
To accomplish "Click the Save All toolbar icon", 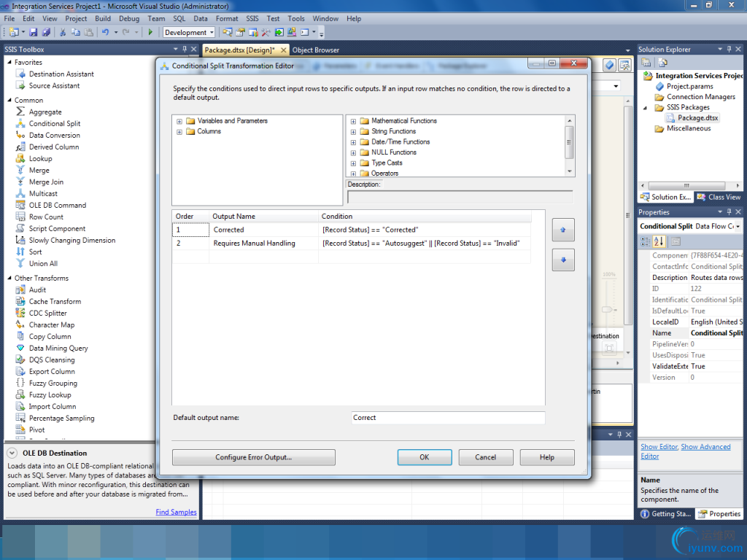I will (46, 32).
